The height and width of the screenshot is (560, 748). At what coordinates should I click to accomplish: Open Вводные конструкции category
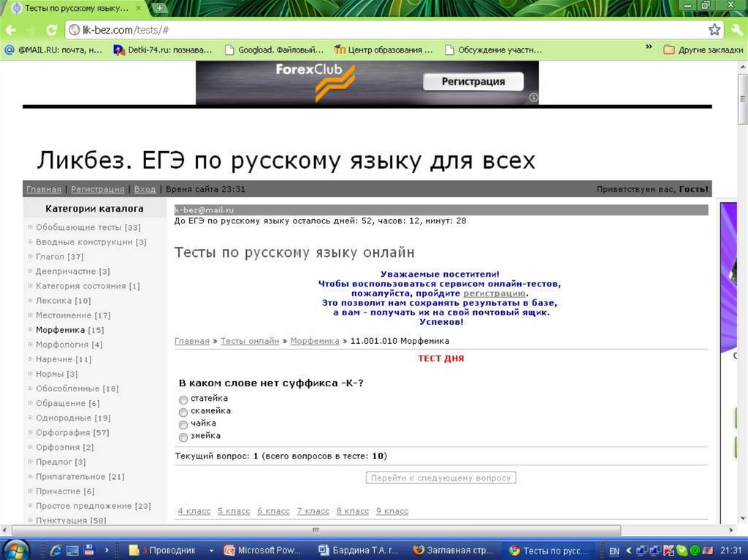pyautogui.click(x=85, y=242)
